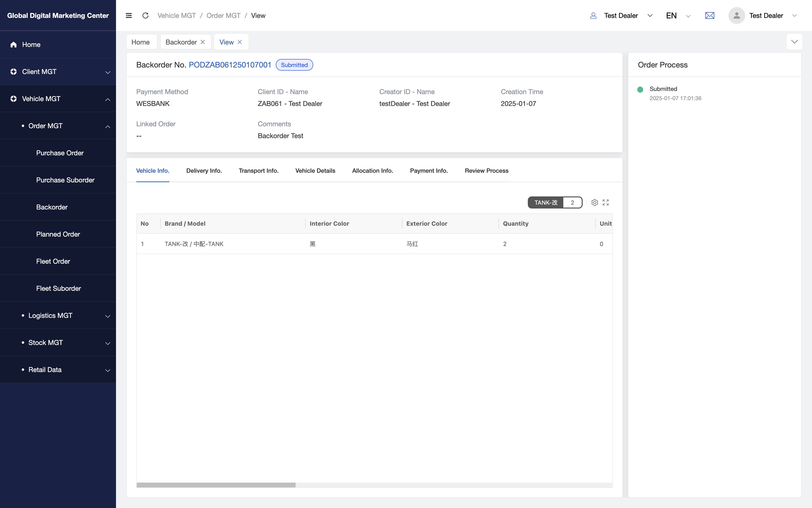Switch to the Vehicle Details tab

(315, 171)
